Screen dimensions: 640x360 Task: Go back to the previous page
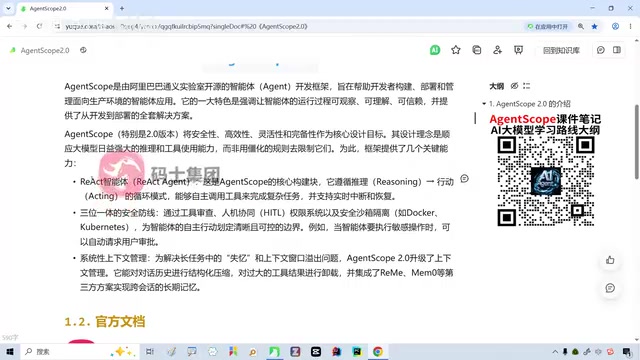pyautogui.click(x=10, y=27)
